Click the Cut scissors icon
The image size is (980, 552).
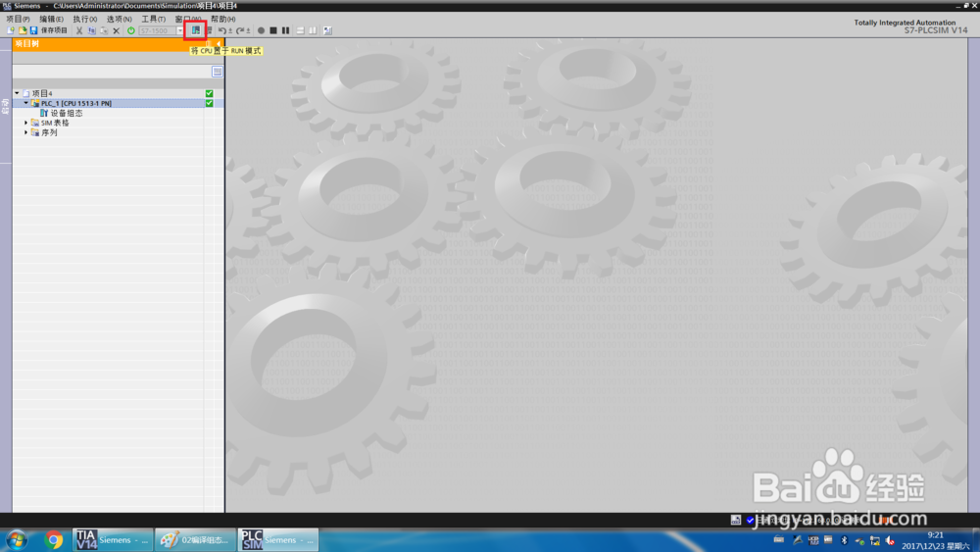(79, 30)
